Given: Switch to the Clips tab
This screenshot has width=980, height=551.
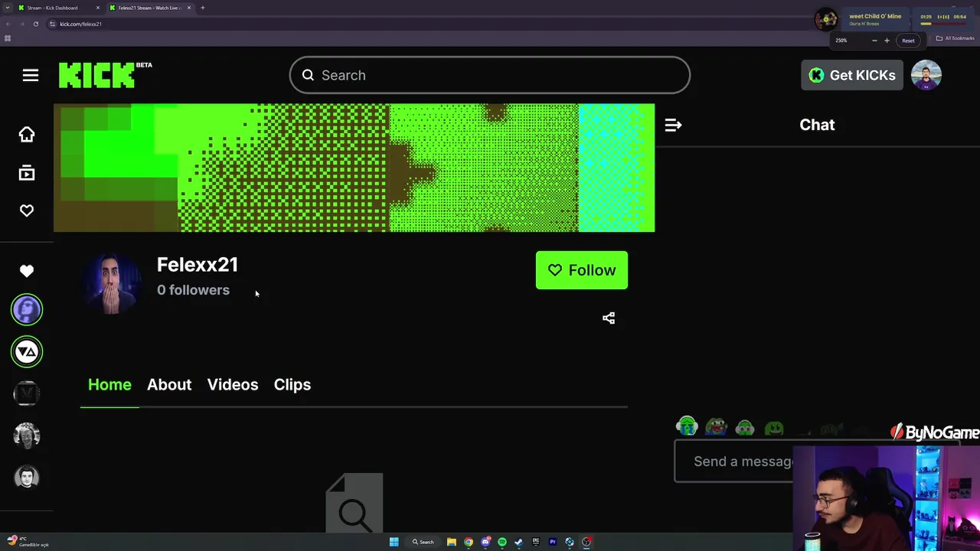Looking at the screenshot, I should [x=292, y=385].
